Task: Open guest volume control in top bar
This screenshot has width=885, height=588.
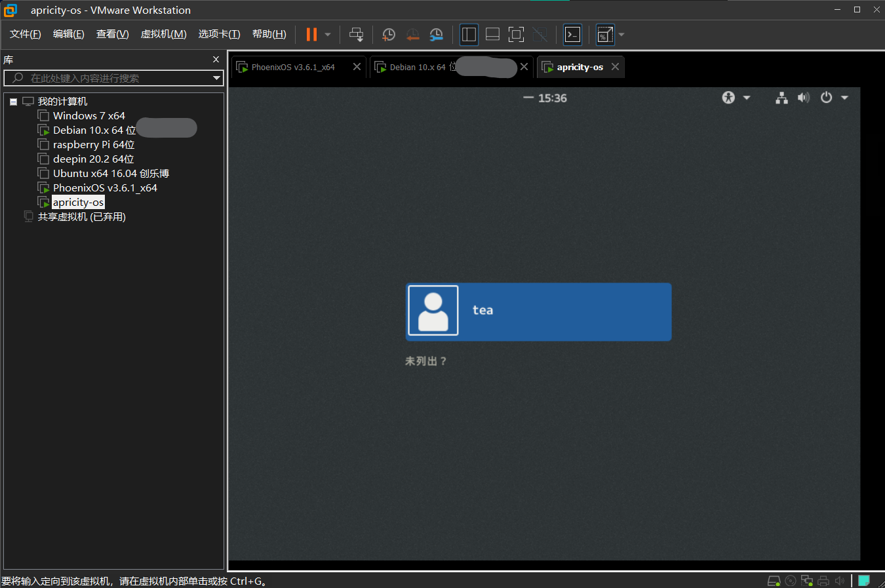Action: 803,98
